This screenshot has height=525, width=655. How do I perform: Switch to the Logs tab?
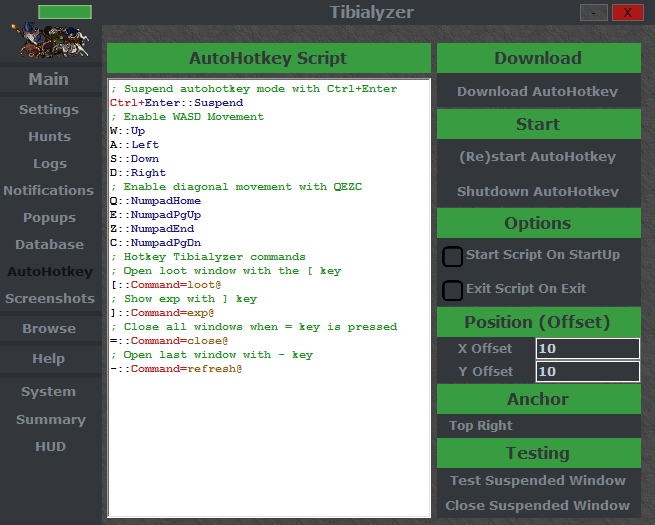pyautogui.click(x=50, y=164)
